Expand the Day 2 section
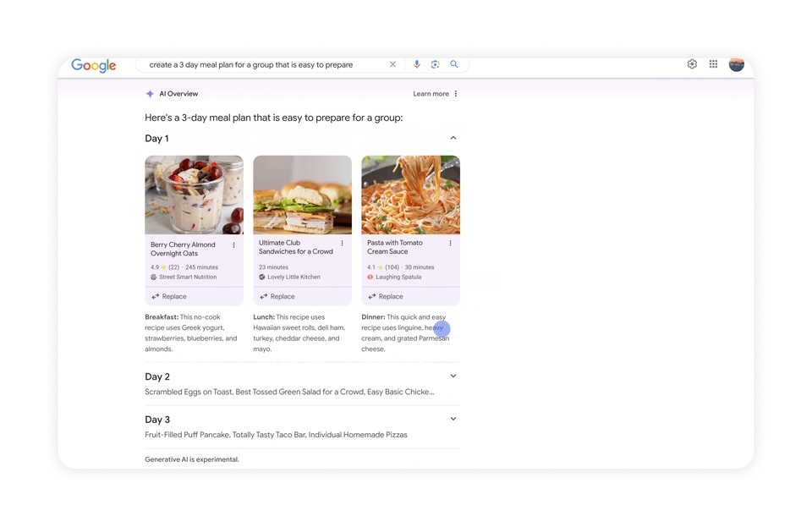 click(x=453, y=376)
